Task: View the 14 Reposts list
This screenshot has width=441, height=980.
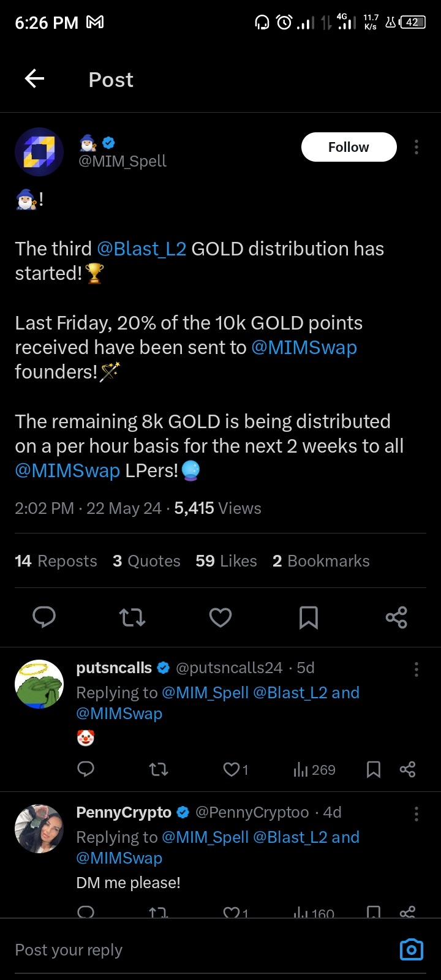Action: (x=56, y=561)
